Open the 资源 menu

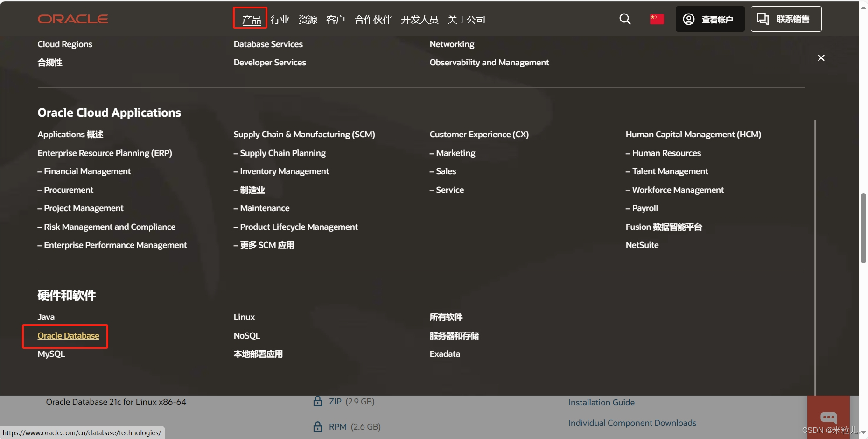point(308,20)
